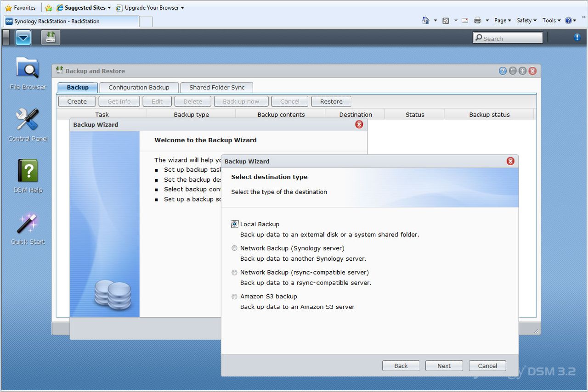Switch to the Configuration Backup tab

point(139,87)
